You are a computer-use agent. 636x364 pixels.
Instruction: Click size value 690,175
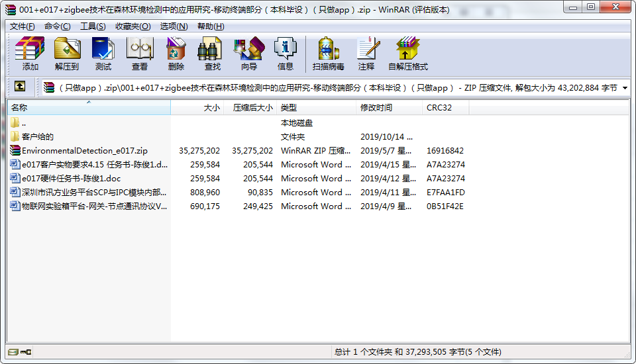(205, 206)
